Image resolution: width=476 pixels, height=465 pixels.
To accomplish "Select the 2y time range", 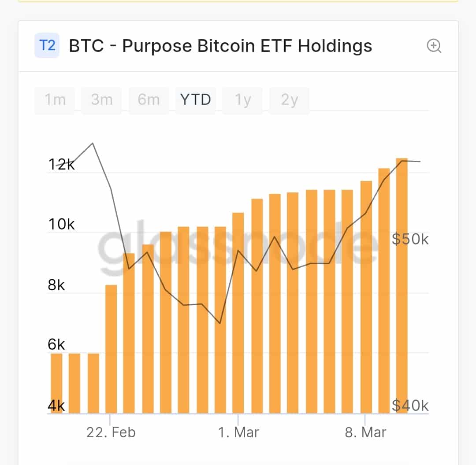I will tap(289, 100).
